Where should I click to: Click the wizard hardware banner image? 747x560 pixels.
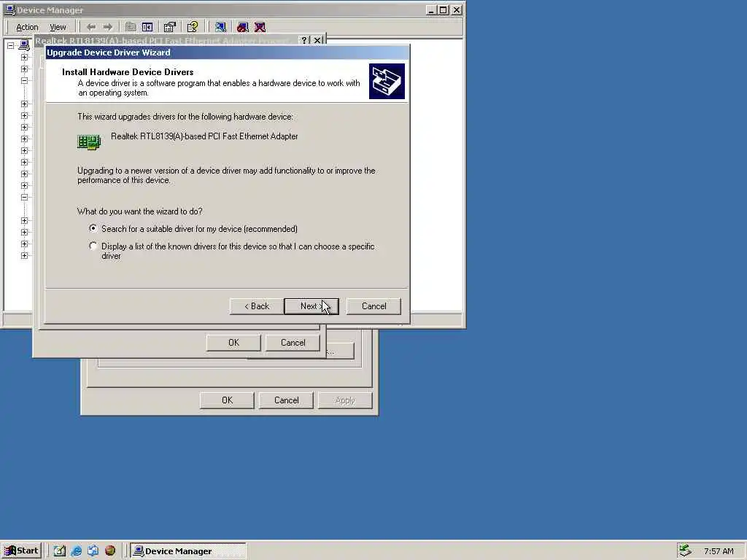(387, 82)
